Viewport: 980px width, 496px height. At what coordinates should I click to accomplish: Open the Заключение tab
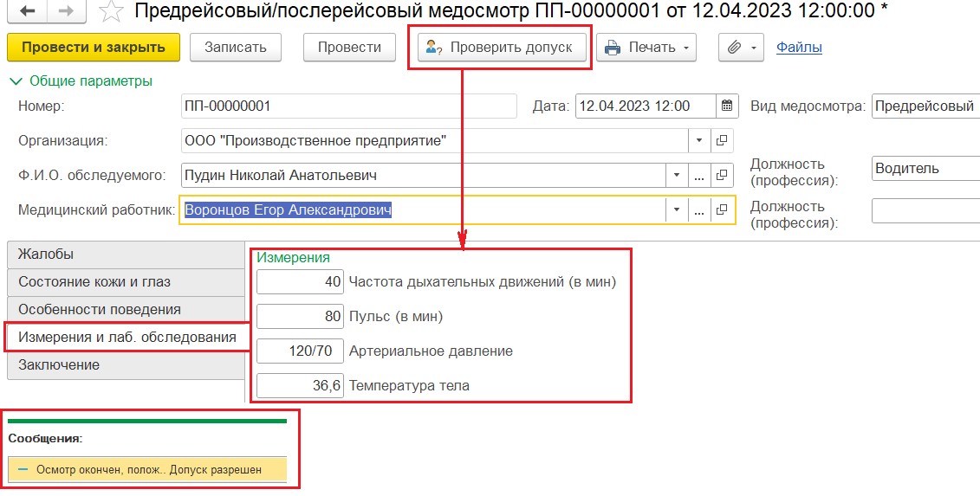coord(126,365)
